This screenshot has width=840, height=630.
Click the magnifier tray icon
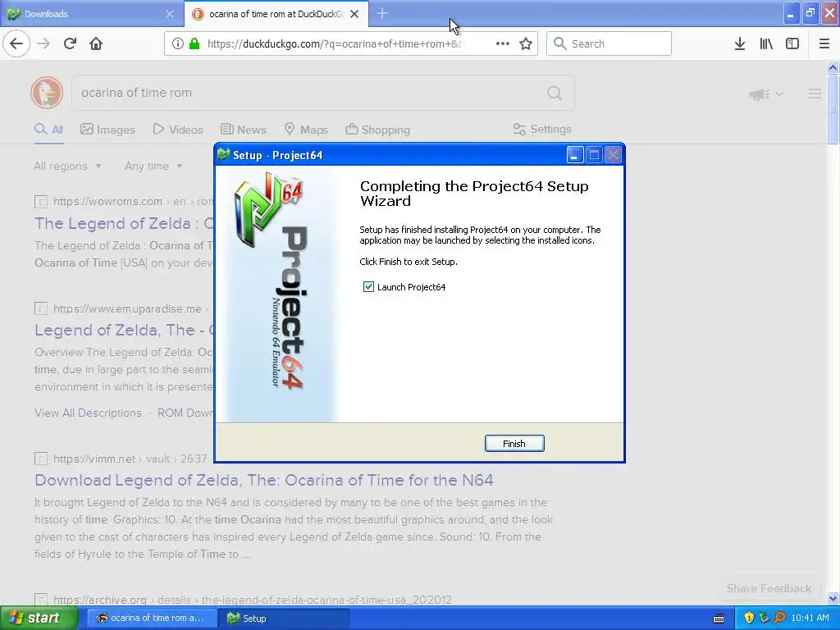coord(779,619)
